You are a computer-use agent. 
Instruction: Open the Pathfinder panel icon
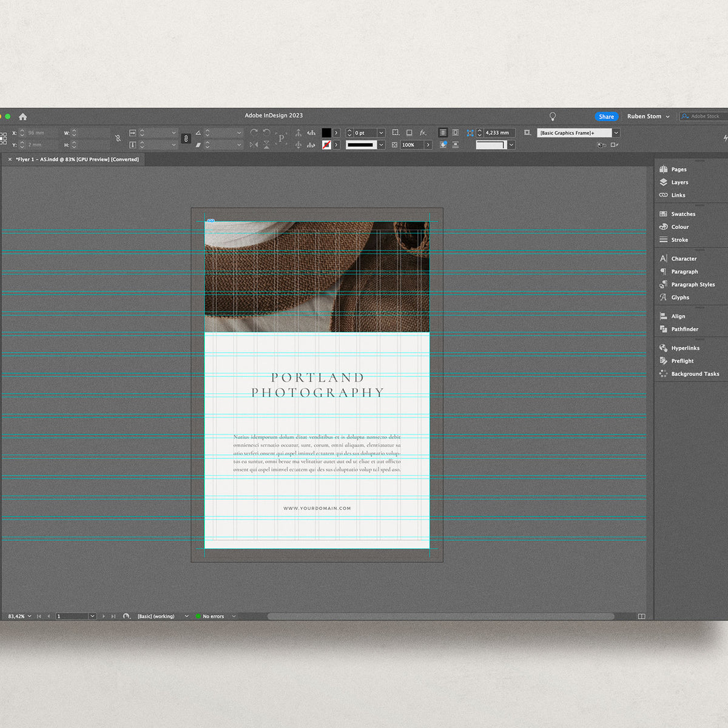tap(663, 329)
